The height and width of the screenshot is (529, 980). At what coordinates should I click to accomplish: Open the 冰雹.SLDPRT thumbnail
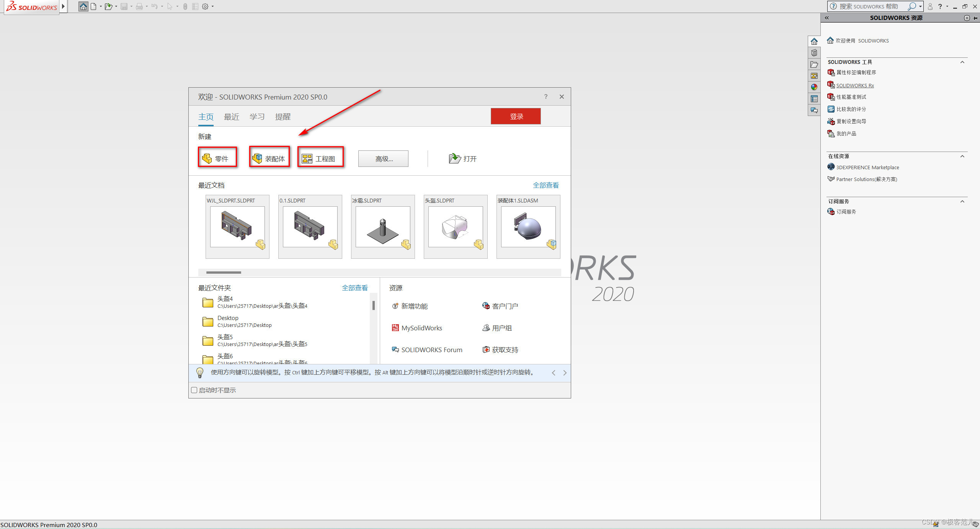[382, 227]
